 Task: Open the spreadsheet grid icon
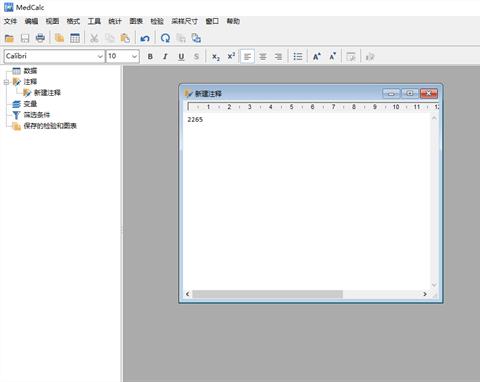pos(75,38)
